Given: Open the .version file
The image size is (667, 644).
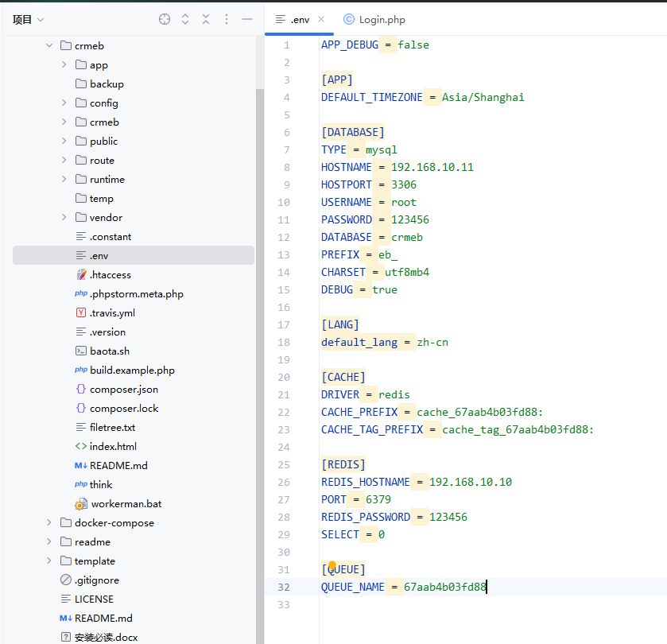Looking at the screenshot, I should coord(100,332).
